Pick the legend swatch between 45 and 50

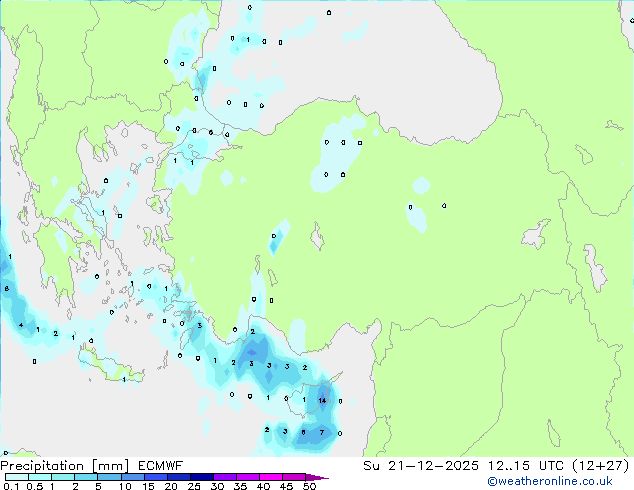(294, 477)
